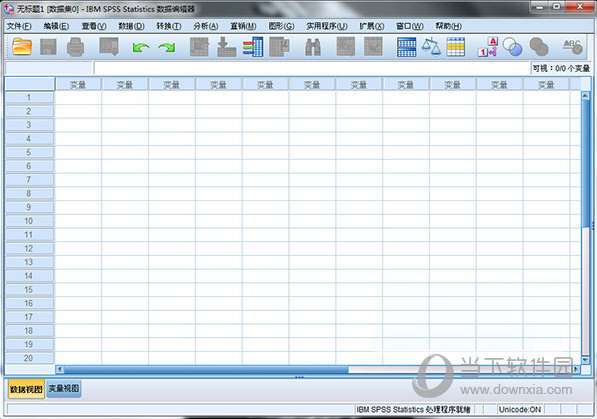
Task: Recall recently used dialogs icon
Action: point(109,46)
